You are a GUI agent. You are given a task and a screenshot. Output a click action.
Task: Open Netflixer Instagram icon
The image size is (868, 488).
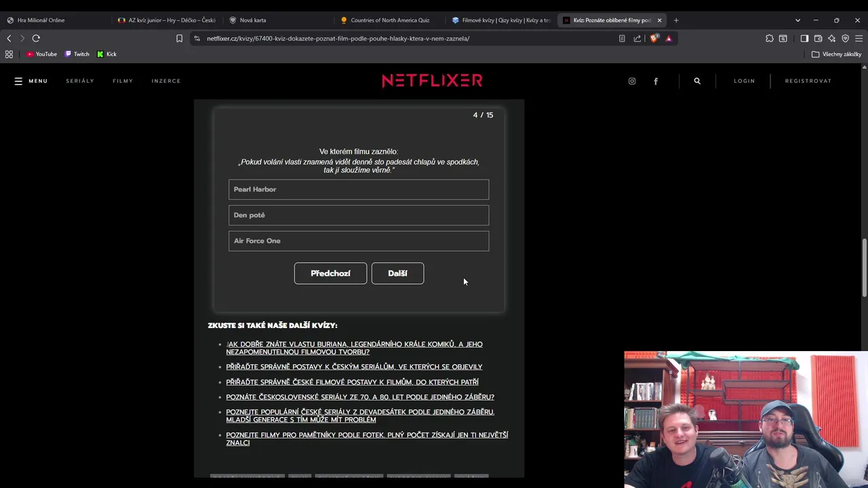point(632,81)
